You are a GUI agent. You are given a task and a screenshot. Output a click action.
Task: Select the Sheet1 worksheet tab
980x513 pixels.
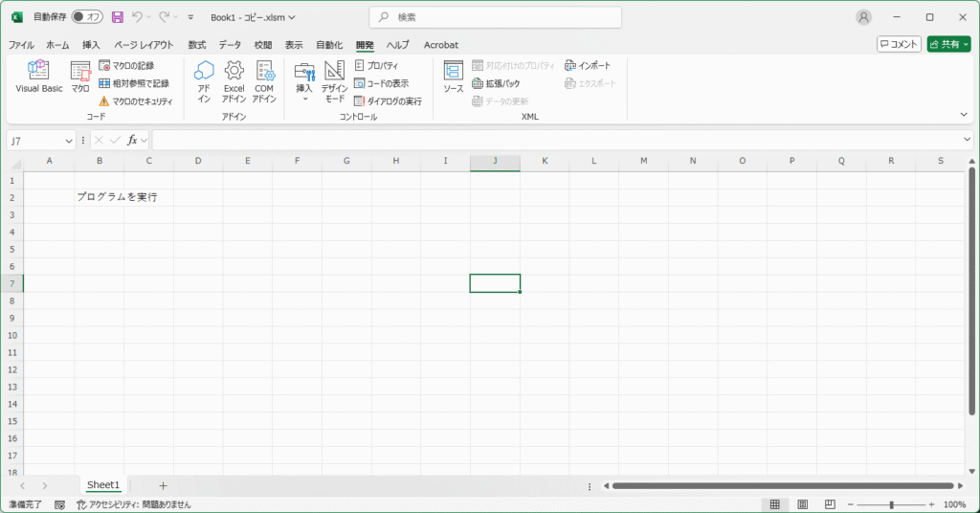(x=103, y=485)
